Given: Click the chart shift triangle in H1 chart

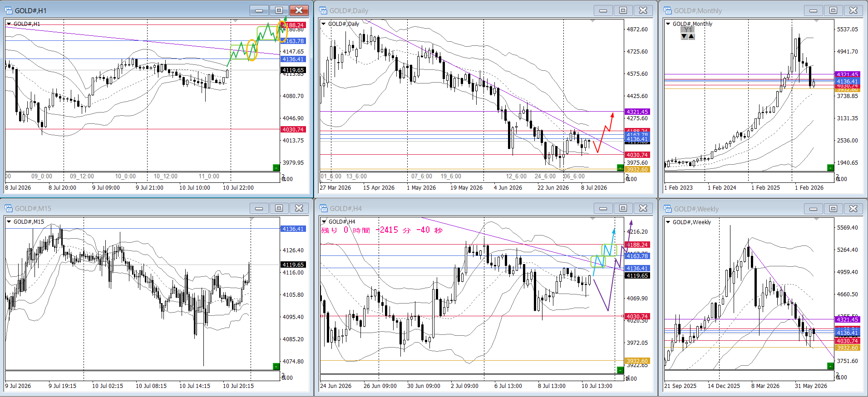Looking at the screenshot, I should [235, 21].
